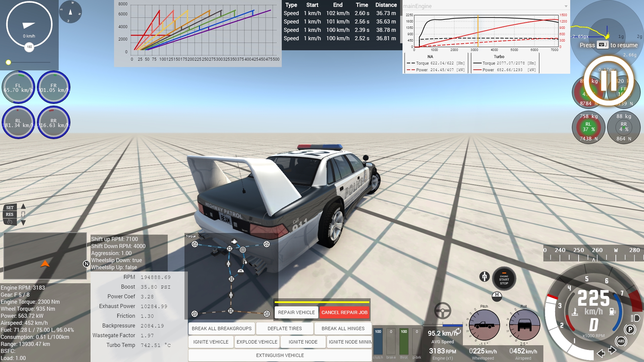Toggle the parking brake P indicator
The image size is (644, 362).
630,329
